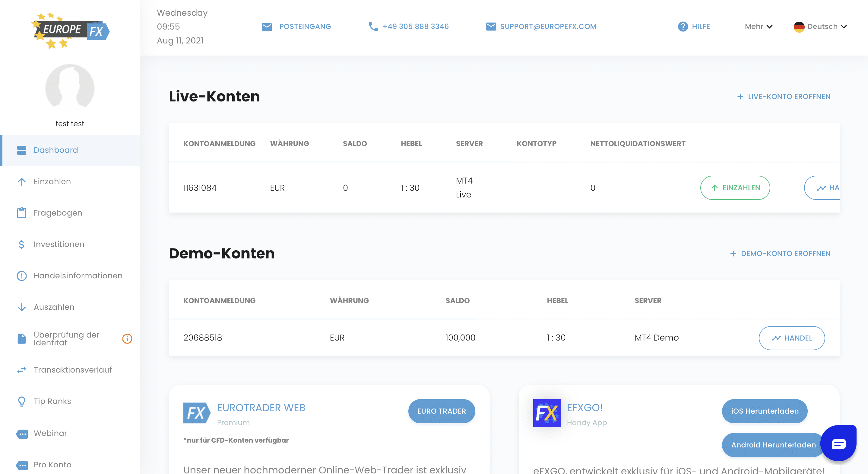Click iOS Herunterladen button
The width and height of the screenshot is (868, 474).
(765, 411)
